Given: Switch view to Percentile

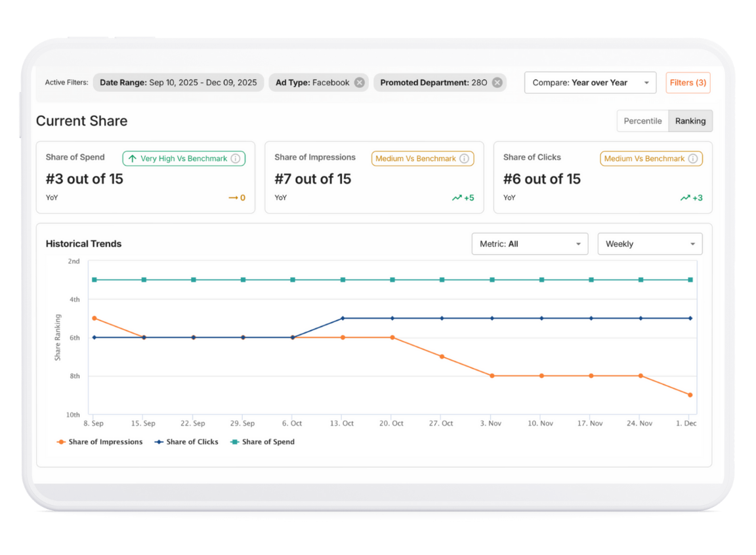Looking at the screenshot, I should (642, 121).
